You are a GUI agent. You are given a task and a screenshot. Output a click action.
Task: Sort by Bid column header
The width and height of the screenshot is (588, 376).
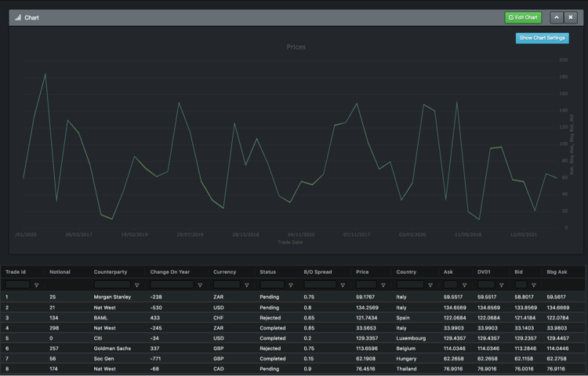[519, 272]
